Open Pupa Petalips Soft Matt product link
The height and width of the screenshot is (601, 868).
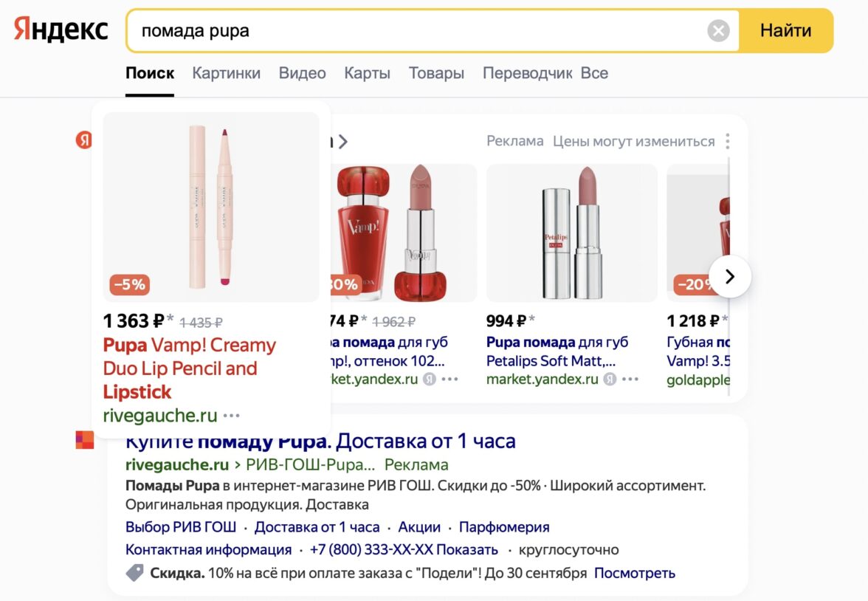(557, 351)
